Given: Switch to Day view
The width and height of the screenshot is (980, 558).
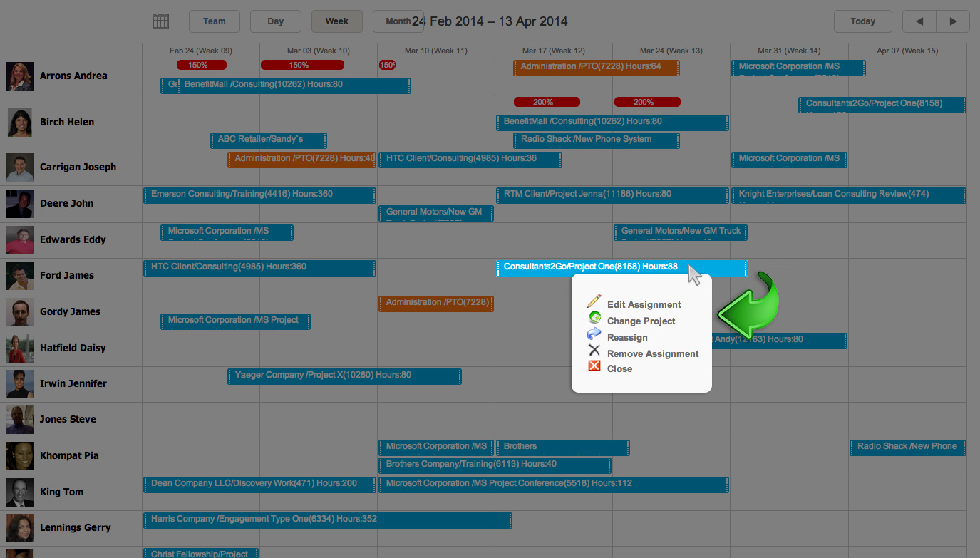Looking at the screenshot, I should [275, 21].
